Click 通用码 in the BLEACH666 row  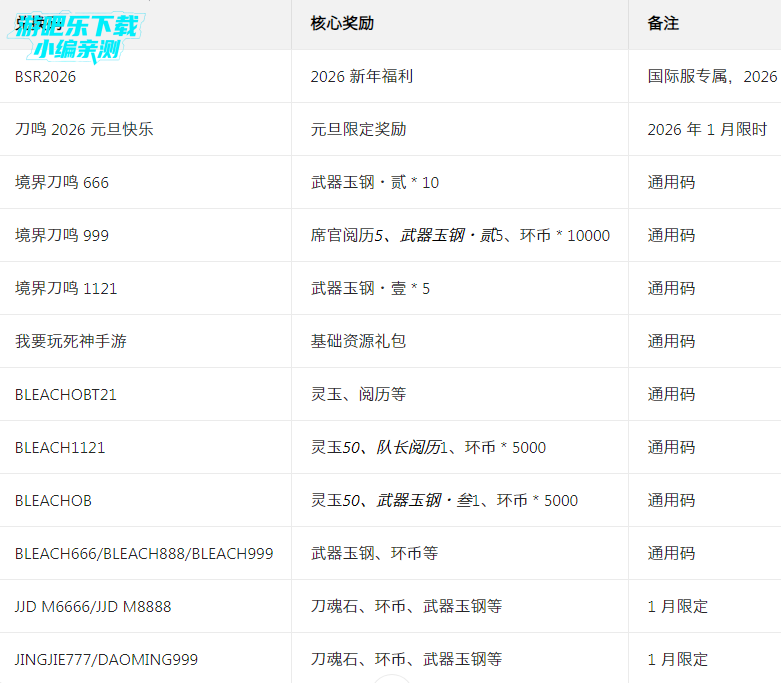tap(671, 553)
